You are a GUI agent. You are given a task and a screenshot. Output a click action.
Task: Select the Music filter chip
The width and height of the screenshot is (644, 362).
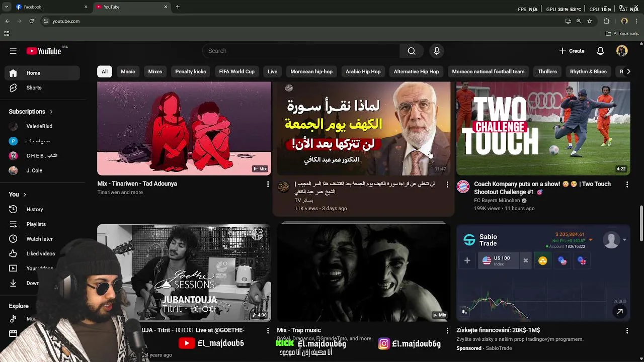point(128,71)
